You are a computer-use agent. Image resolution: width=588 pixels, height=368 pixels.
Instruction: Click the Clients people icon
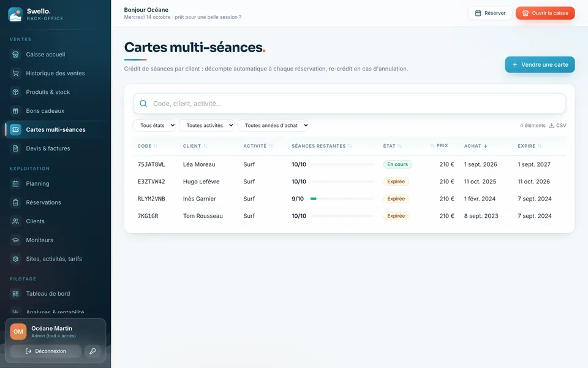15,221
